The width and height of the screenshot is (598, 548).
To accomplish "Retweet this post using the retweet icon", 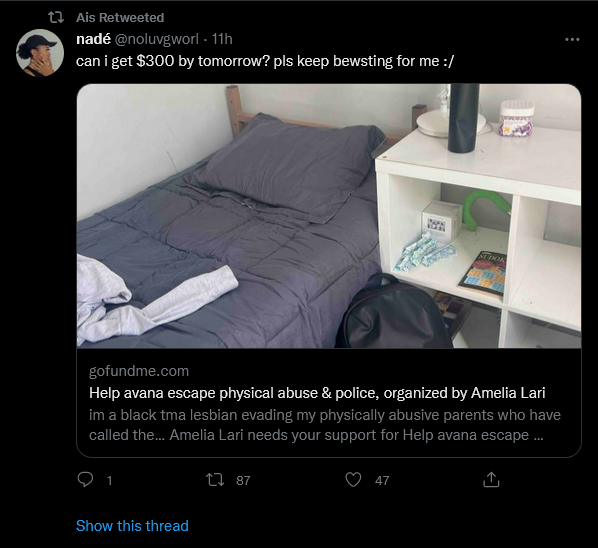I will tap(215, 480).
